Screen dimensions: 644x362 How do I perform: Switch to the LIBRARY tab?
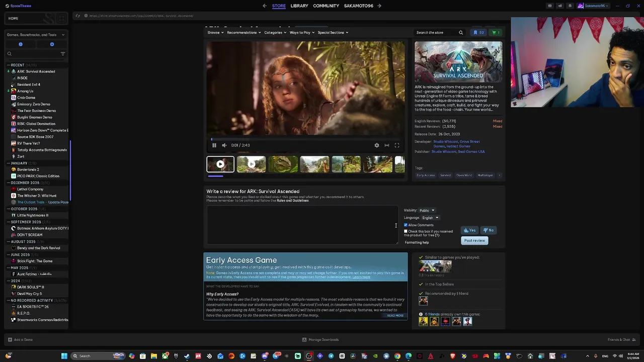click(x=299, y=6)
